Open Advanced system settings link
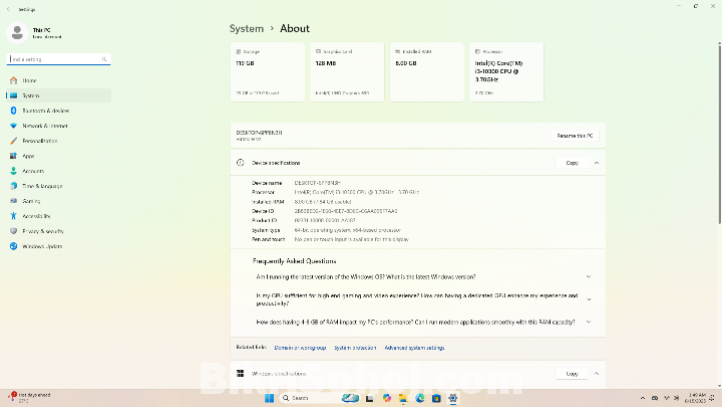The height and width of the screenshot is (407, 722). pos(414,348)
